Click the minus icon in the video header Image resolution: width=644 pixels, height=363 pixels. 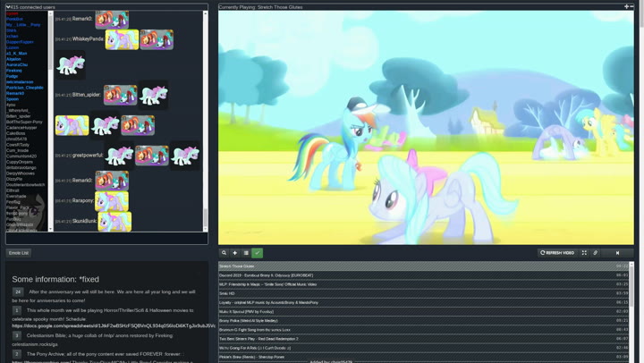point(631,6)
